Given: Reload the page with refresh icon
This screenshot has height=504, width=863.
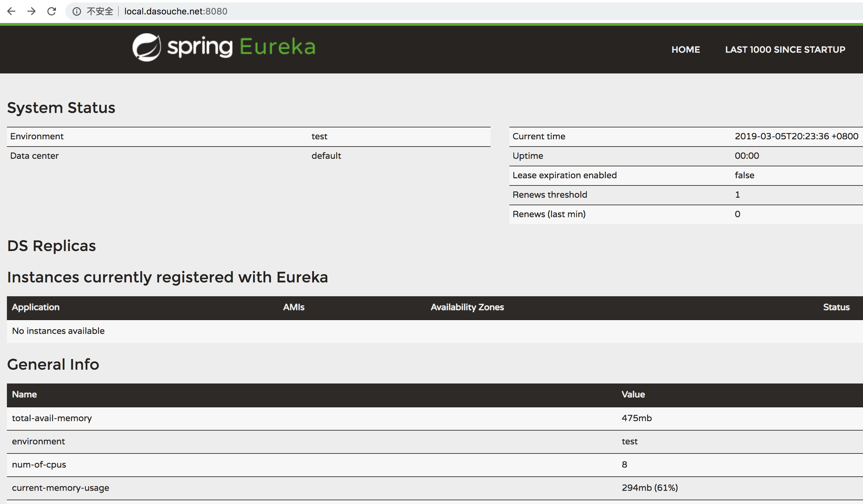Looking at the screenshot, I should point(52,11).
